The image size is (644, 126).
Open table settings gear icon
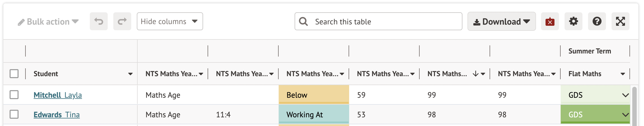tap(573, 21)
